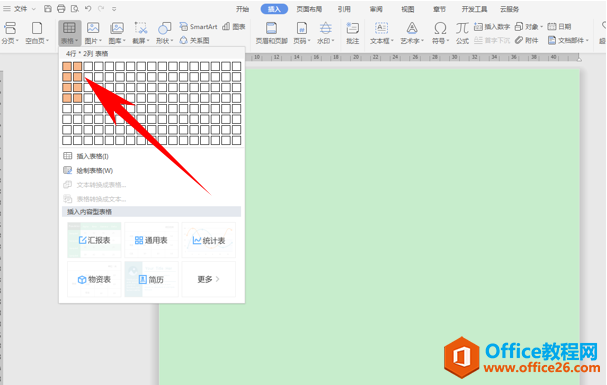607x385 pixels.
Task: Open the 图片 picture insert icon
Action: click(93, 28)
